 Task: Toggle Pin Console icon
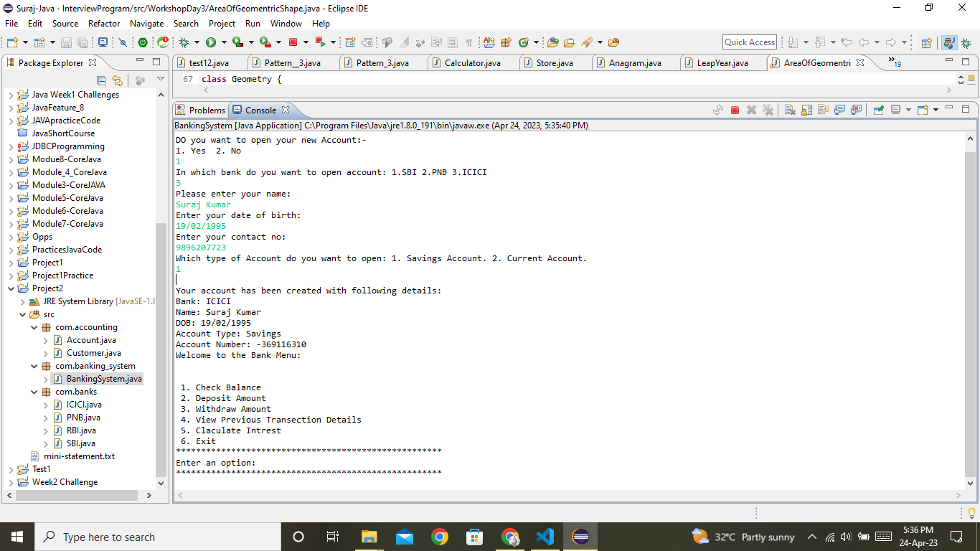tap(879, 110)
